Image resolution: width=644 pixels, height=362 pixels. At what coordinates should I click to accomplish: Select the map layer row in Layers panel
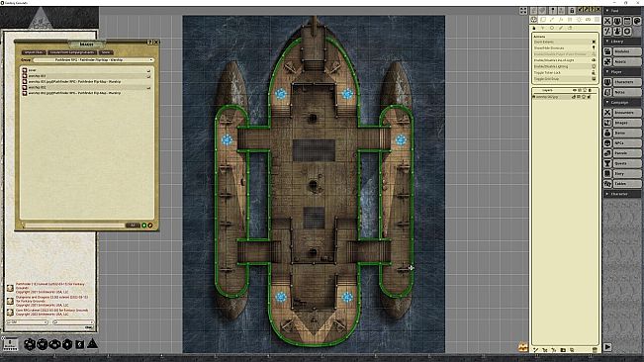tap(564, 97)
